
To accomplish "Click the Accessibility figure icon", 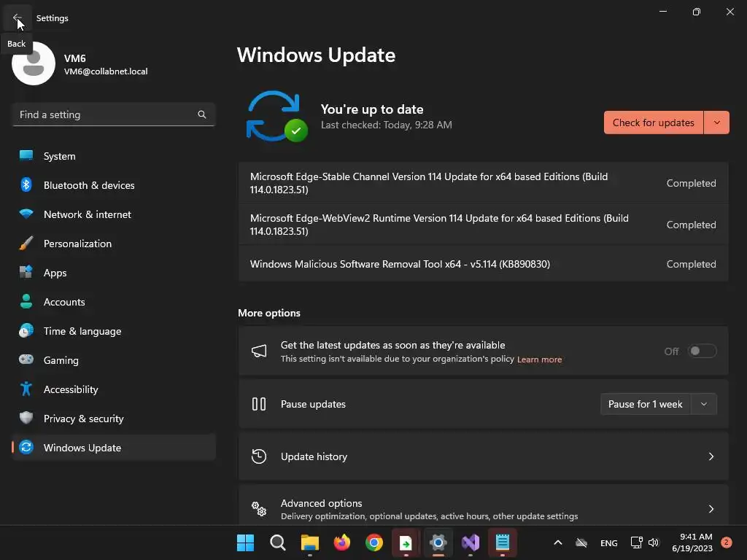I will point(26,389).
